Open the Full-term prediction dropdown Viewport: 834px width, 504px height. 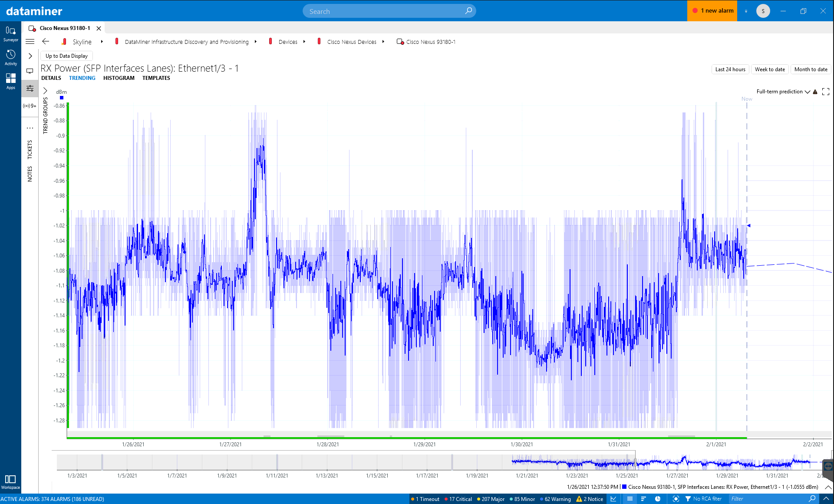pyautogui.click(x=783, y=92)
